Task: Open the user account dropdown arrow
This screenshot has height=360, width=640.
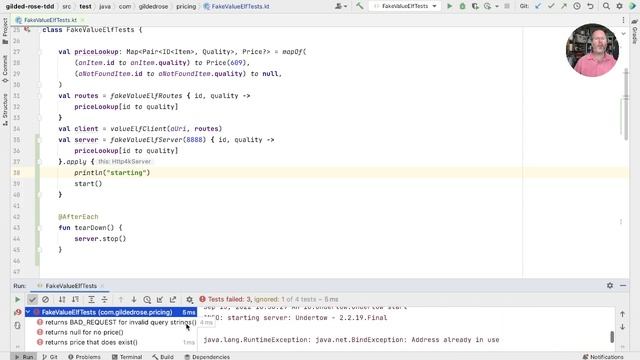Action: point(346,7)
